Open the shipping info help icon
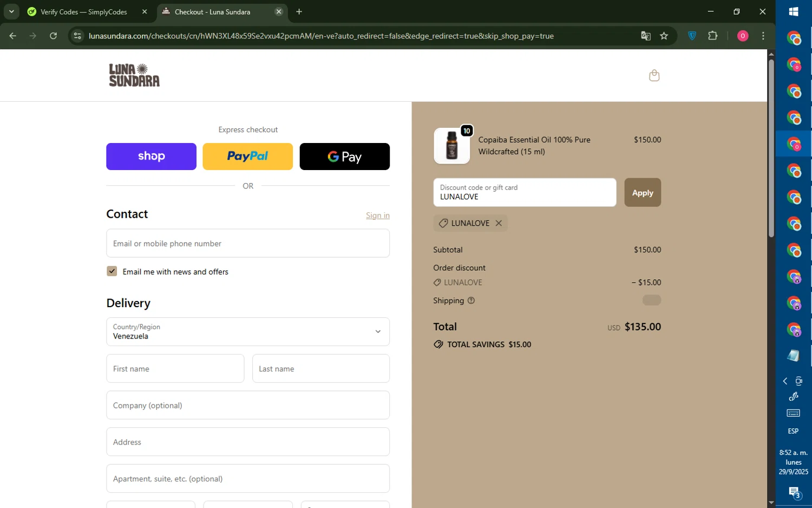 click(471, 301)
